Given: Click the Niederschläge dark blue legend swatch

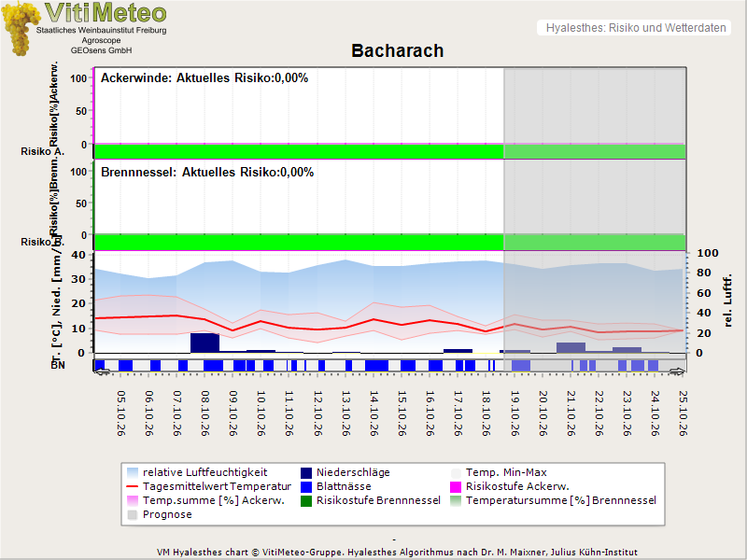Looking at the screenshot, I should [x=306, y=473].
